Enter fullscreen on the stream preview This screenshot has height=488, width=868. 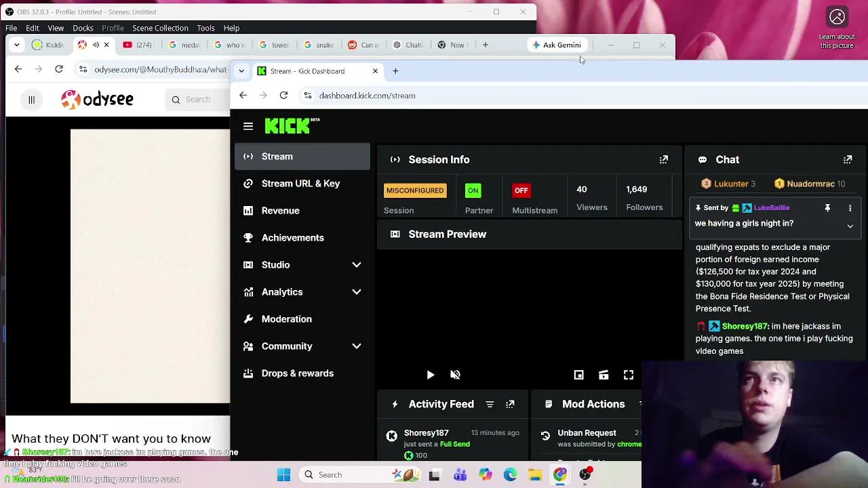point(629,375)
